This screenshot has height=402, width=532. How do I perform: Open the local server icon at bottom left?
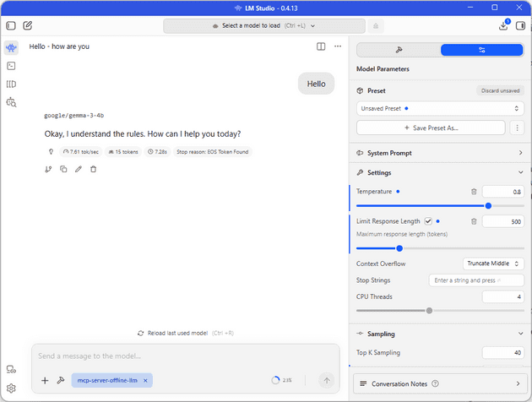pos(11,369)
